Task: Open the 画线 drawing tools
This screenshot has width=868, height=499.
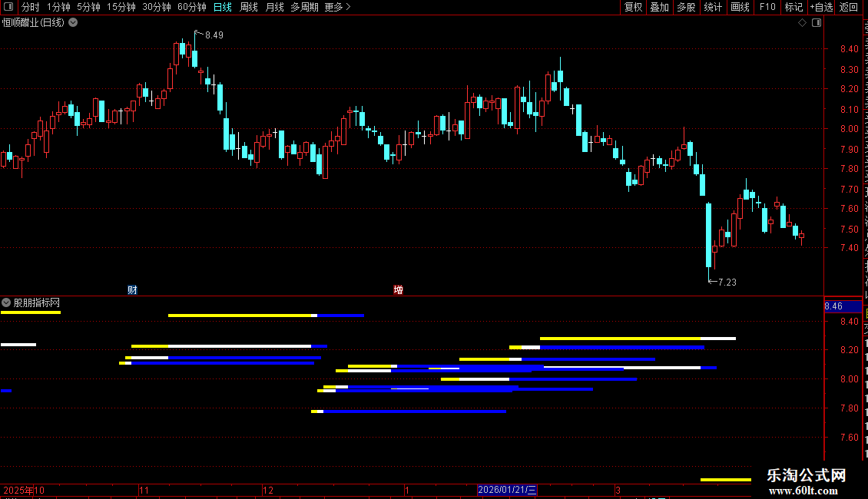Action: [740, 7]
